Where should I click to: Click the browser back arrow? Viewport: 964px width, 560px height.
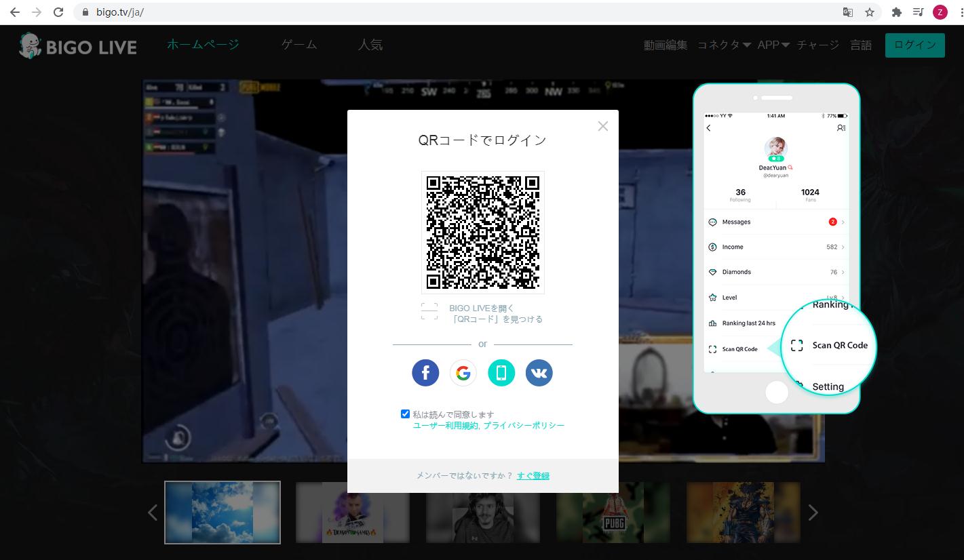[14, 12]
